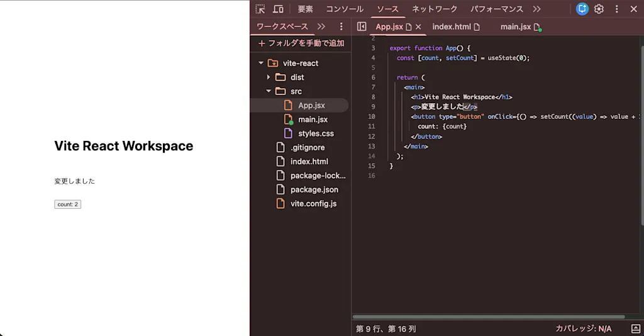Place cursor in useState(0) code line
This screenshot has width=644, height=336.
point(463,58)
